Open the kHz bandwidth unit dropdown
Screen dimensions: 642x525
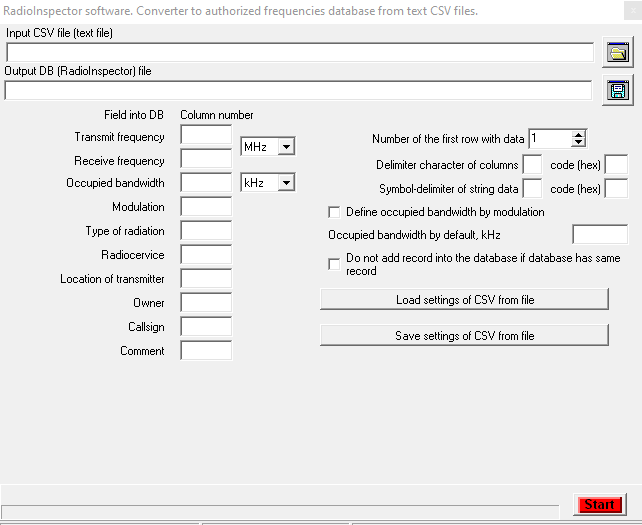point(286,182)
